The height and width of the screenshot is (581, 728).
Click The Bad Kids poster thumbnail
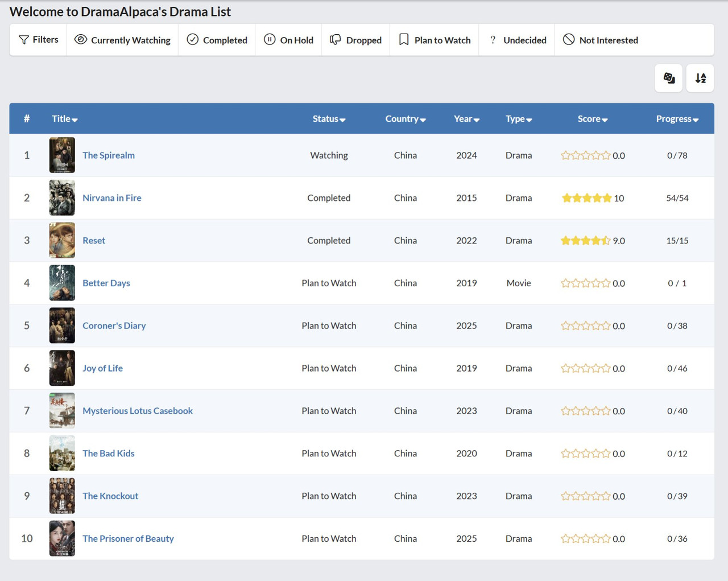(x=62, y=454)
